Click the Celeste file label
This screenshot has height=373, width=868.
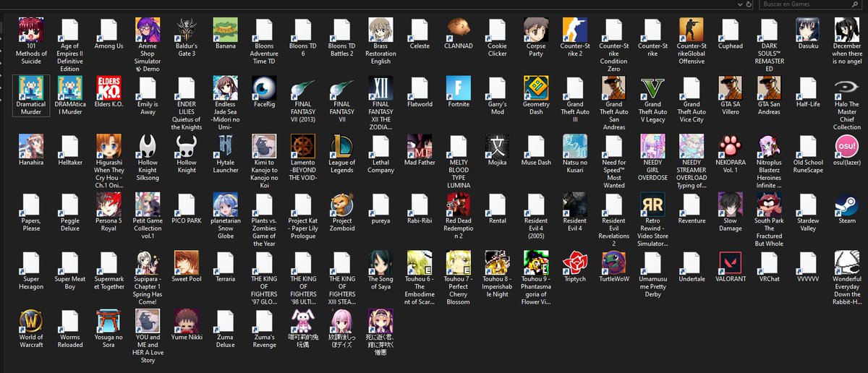420,46
